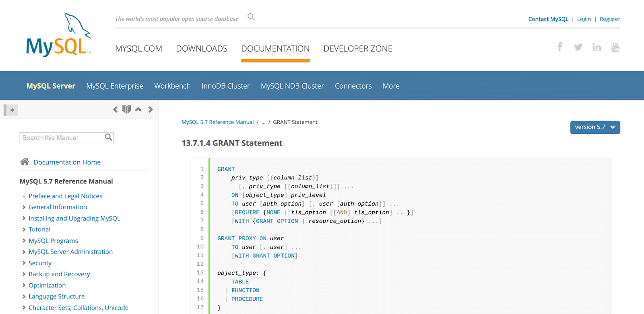The width and height of the screenshot is (644, 314).
Task: Expand the MySQL Programs section
Action: 24,241
